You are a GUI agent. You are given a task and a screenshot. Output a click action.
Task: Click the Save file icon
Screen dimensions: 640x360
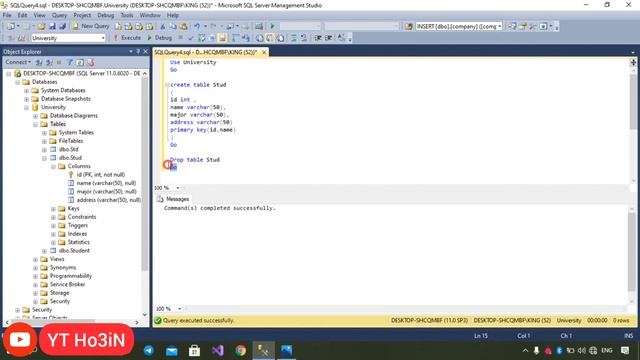coord(52,27)
